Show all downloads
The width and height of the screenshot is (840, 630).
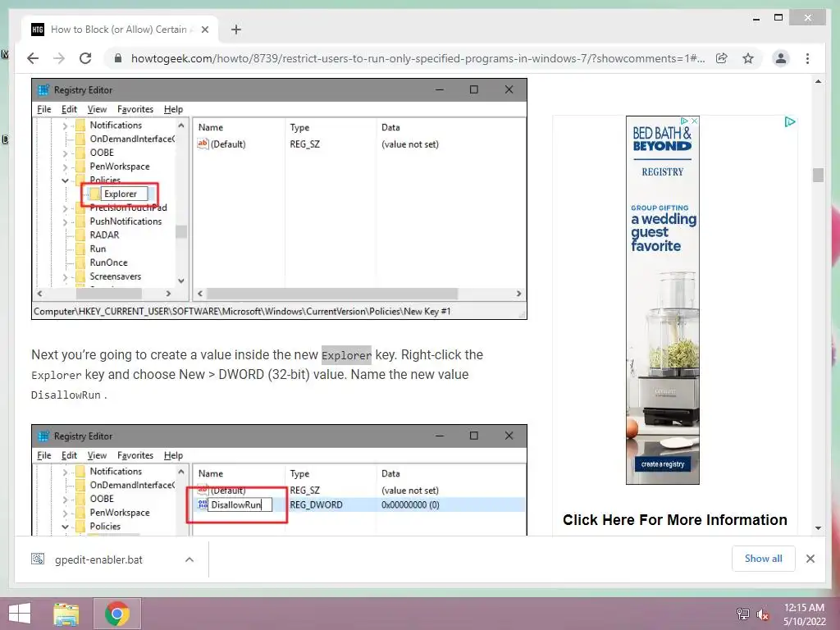(763, 558)
